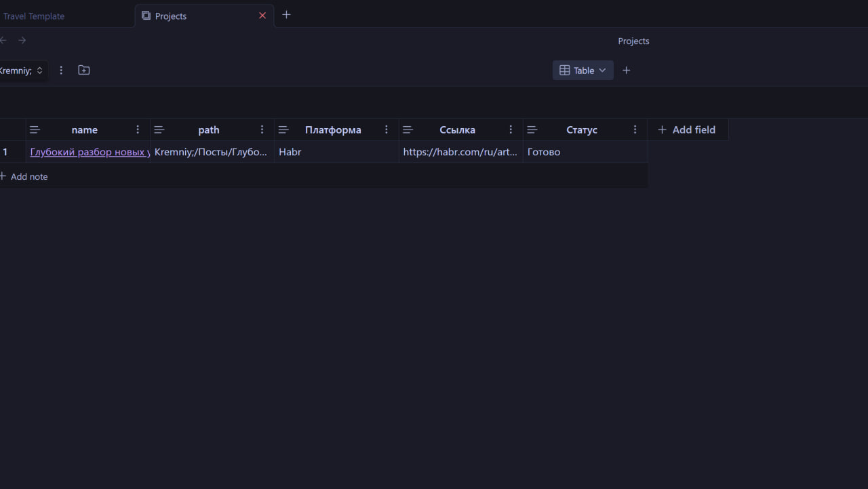Select the Статус column header
This screenshot has width=868, height=489.
585,130
